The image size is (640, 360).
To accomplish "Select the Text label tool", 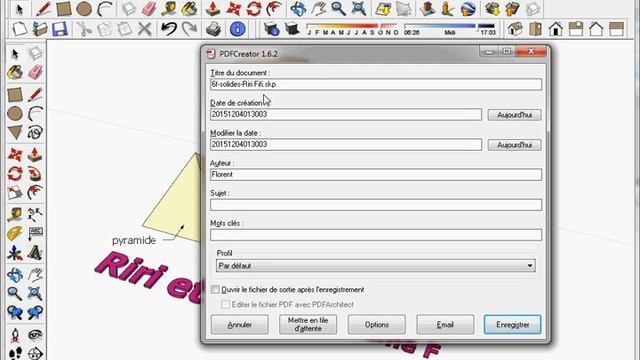I will pyautogui.click(x=35, y=233).
